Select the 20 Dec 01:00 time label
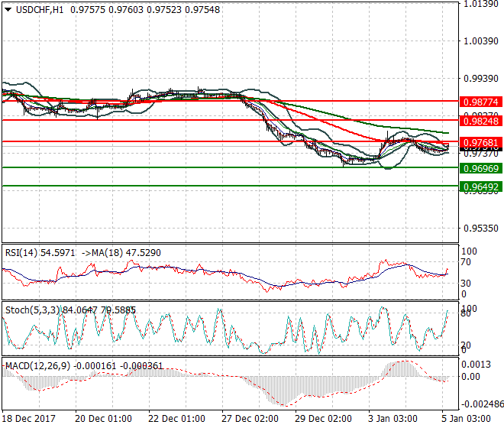The image size is (504, 428). [103, 419]
